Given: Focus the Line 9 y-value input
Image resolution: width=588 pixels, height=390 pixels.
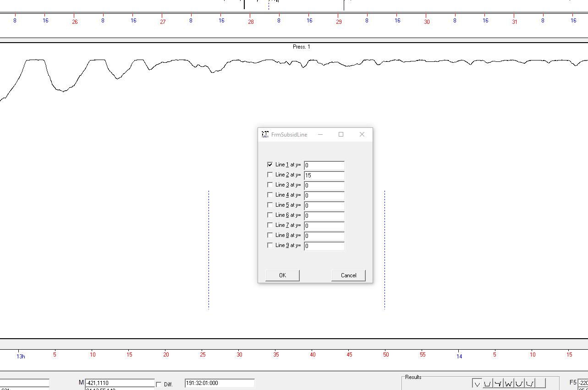Looking at the screenshot, I should 324,246.
